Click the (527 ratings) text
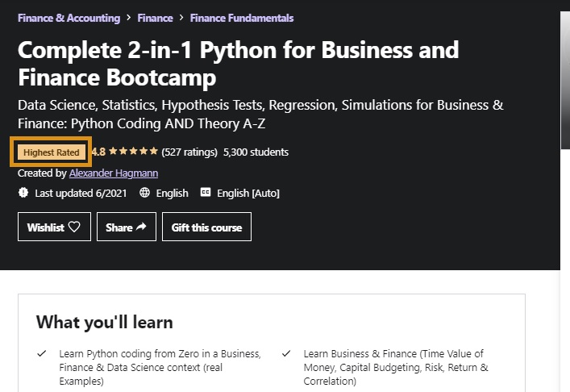Image resolution: width=570 pixels, height=392 pixels. (189, 152)
